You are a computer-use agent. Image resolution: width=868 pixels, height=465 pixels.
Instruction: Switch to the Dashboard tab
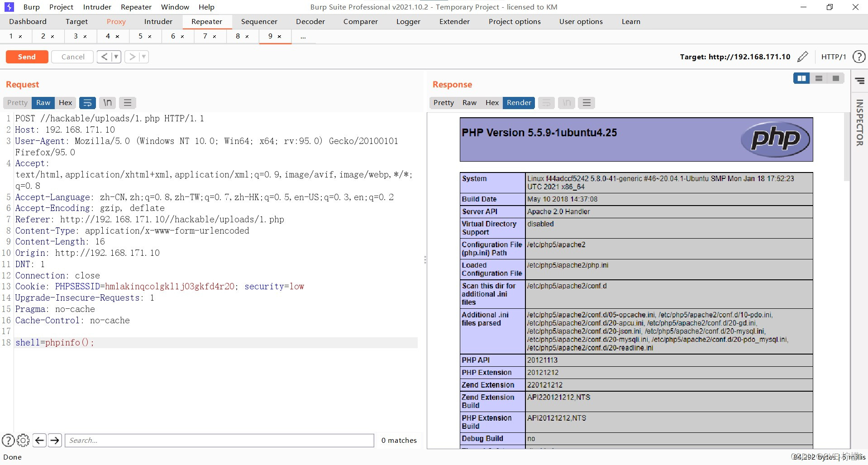click(x=28, y=21)
